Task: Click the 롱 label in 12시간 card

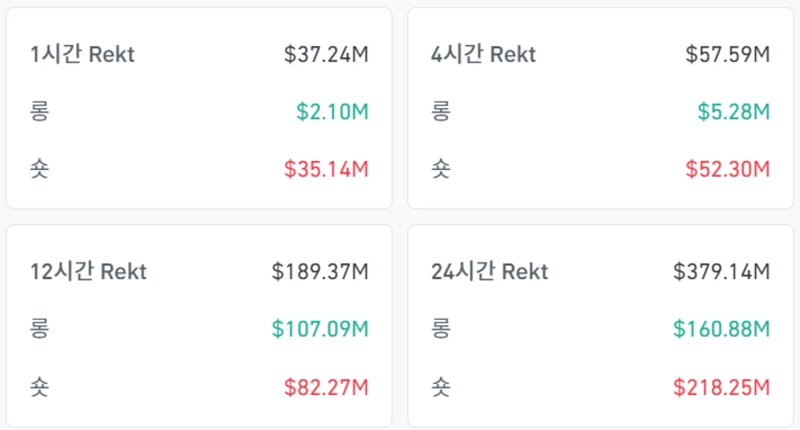Action: [x=40, y=328]
